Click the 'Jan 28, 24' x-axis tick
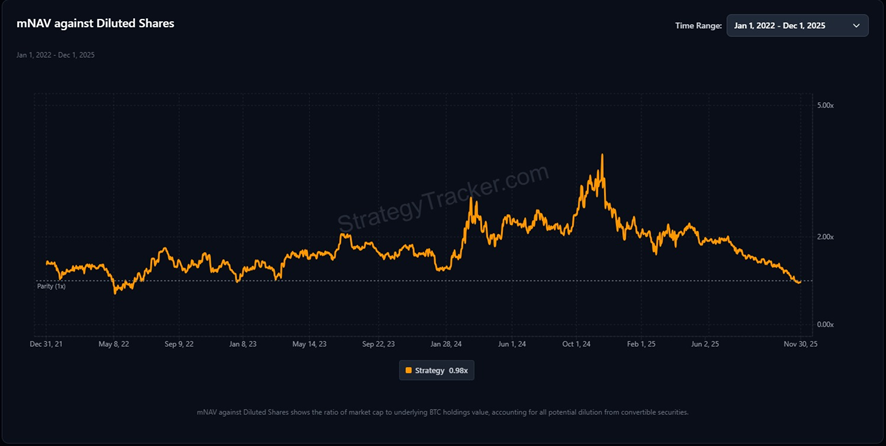The width and height of the screenshot is (886, 446). (446, 343)
